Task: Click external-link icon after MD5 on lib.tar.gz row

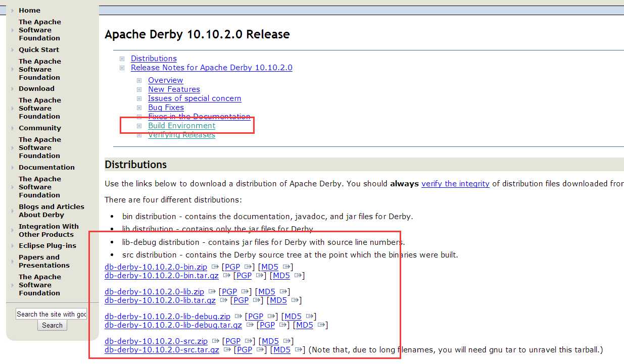Action: pos(295,300)
